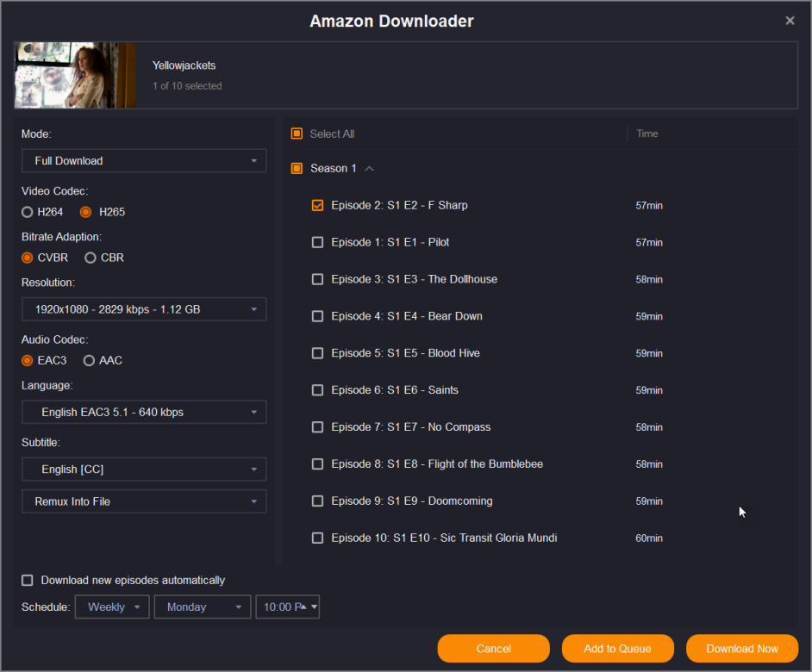Select the H264 video codec
The width and height of the screenshot is (812, 672).
(x=28, y=212)
